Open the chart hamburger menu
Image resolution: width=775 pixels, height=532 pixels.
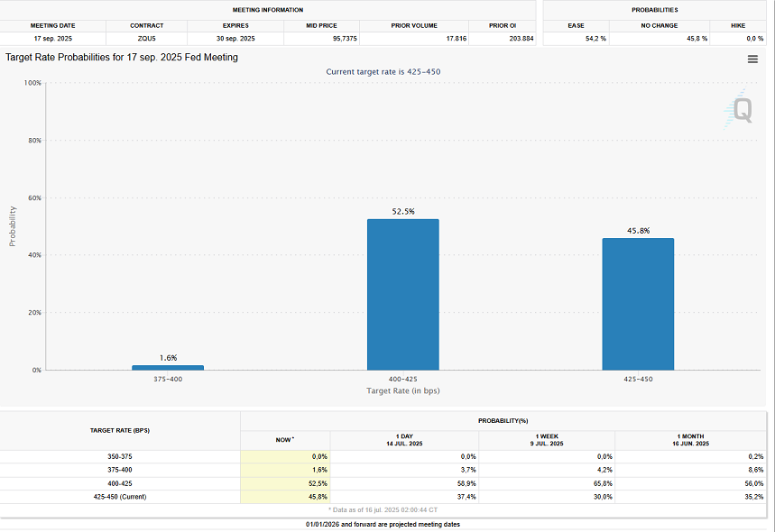(752, 60)
